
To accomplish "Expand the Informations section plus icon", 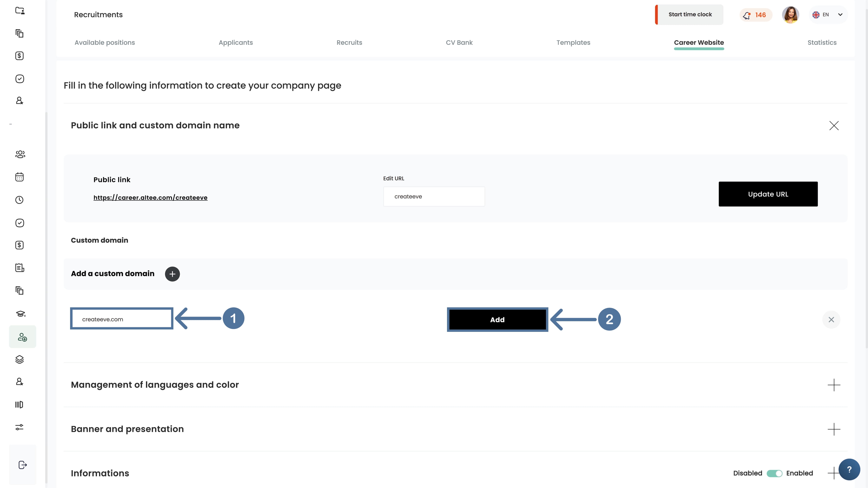I will [x=833, y=473].
